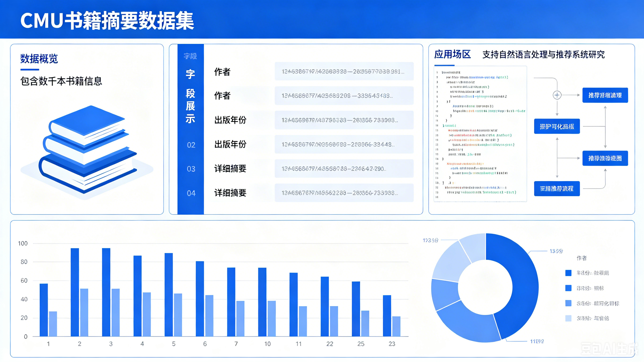Image resolution: width=644 pixels, height=362 pixels.
Task: Click the top flowchart button starting with 推荐
Action: point(605,95)
